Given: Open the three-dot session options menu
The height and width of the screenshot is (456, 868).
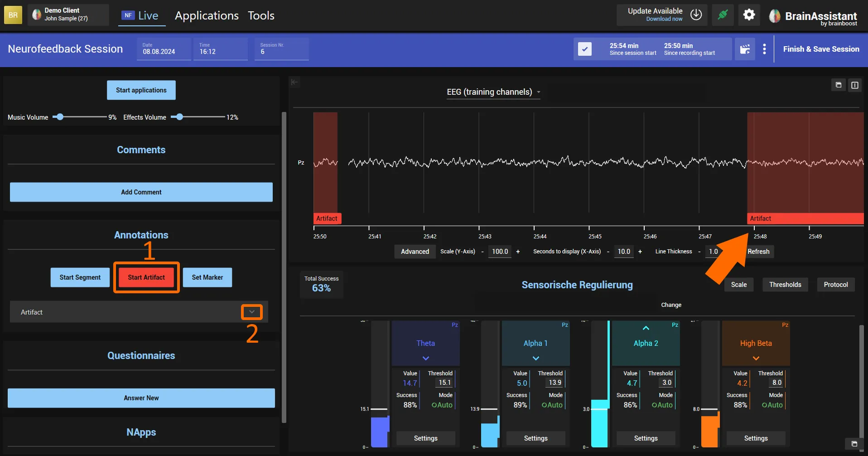Looking at the screenshot, I should coord(764,49).
